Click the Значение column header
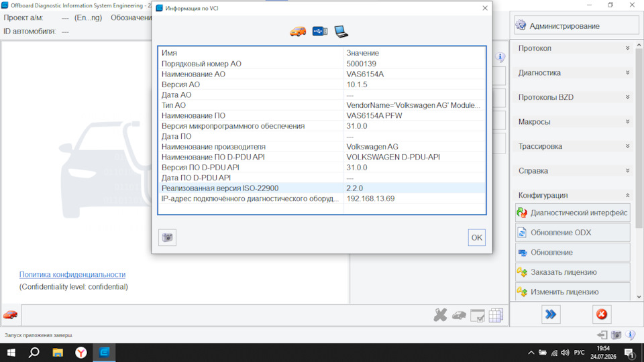Viewport: 644px width, 362px height. (415, 53)
